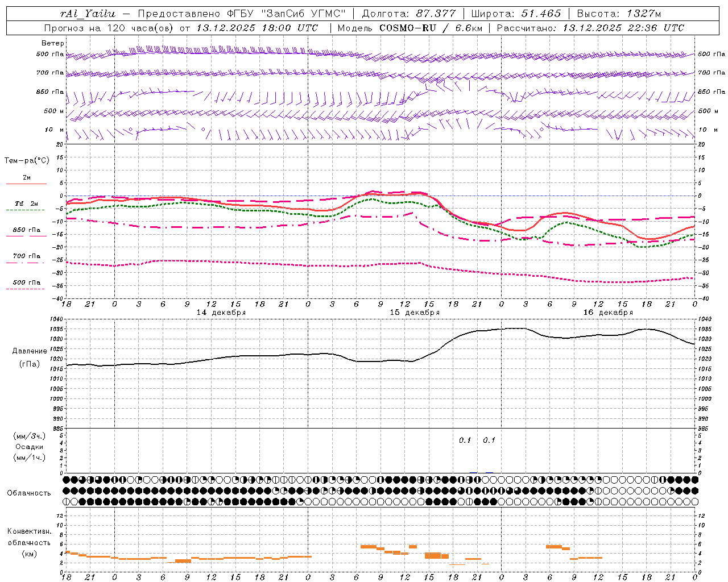
Task: Click the station name "rAl_Yailu"
Action: tap(88, 14)
